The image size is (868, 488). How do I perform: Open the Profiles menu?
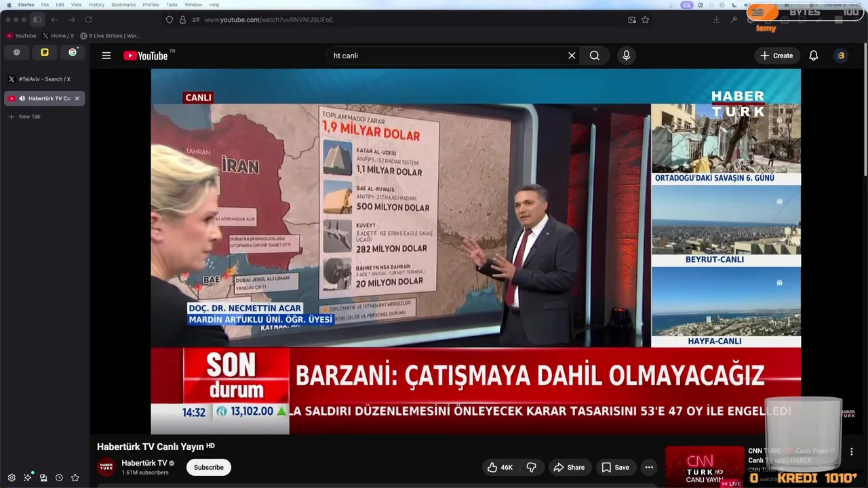click(x=151, y=5)
